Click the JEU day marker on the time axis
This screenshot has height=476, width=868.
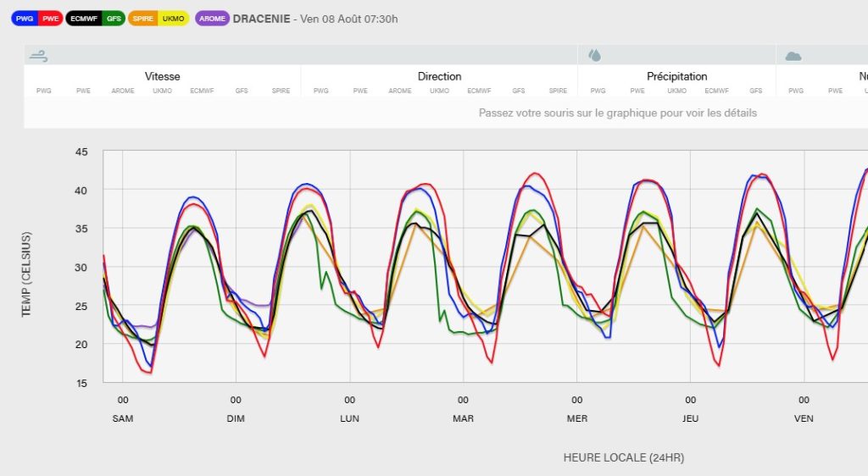(x=690, y=418)
